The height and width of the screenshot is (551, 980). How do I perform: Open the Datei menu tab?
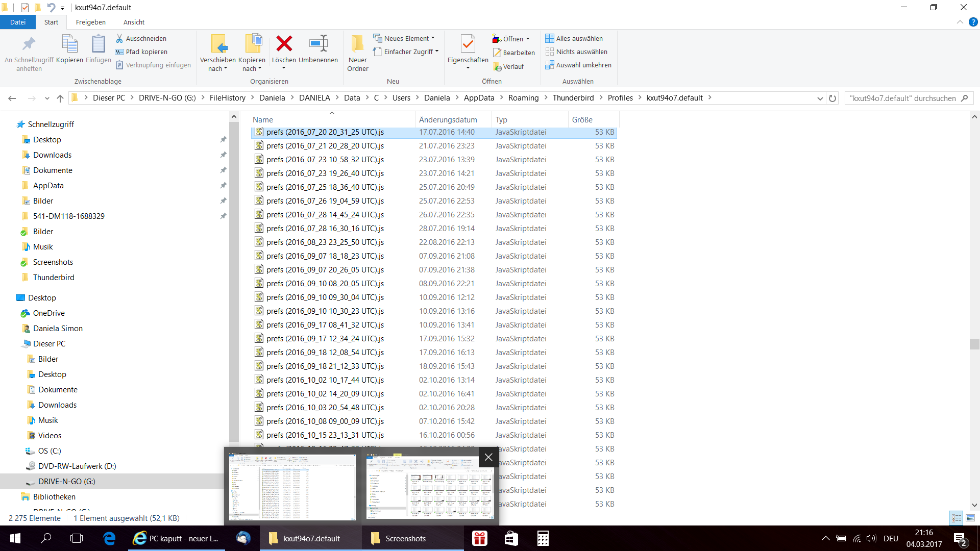click(18, 22)
